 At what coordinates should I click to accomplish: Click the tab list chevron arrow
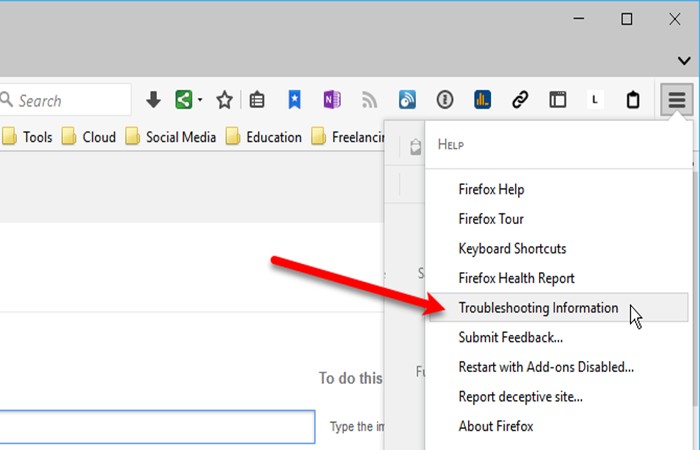click(684, 61)
